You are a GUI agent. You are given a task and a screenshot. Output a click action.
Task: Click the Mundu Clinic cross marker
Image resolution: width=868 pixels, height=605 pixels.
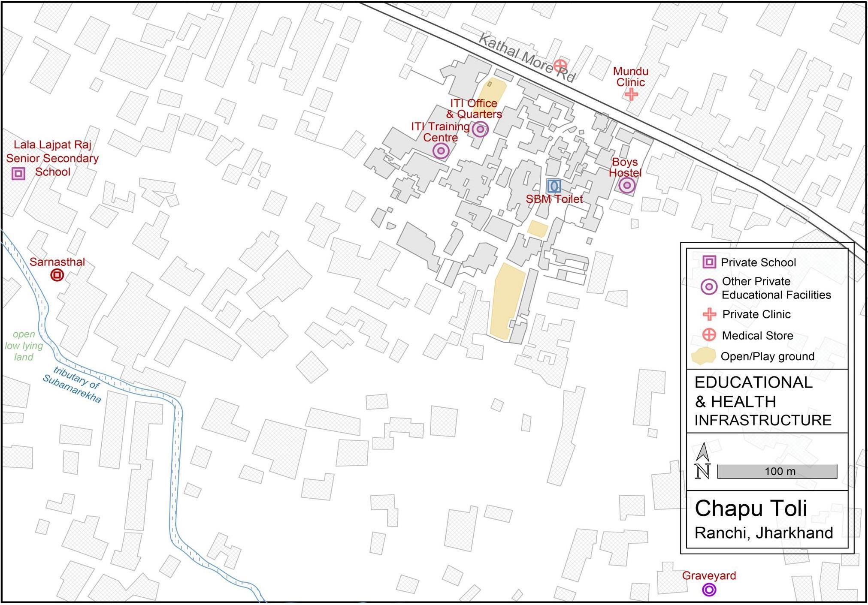[x=631, y=94]
